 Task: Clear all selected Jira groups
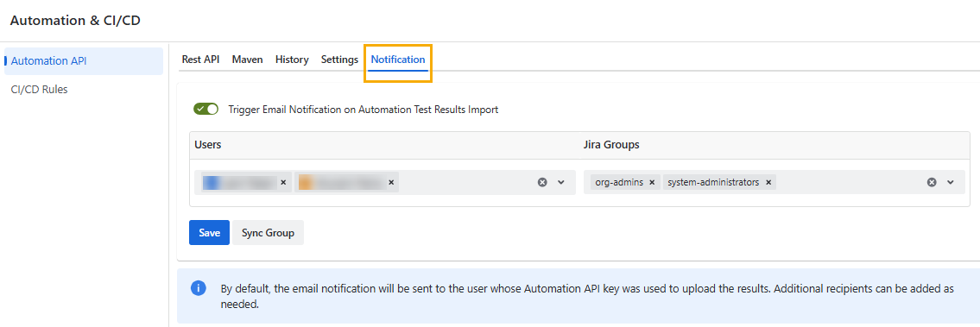(932, 182)
